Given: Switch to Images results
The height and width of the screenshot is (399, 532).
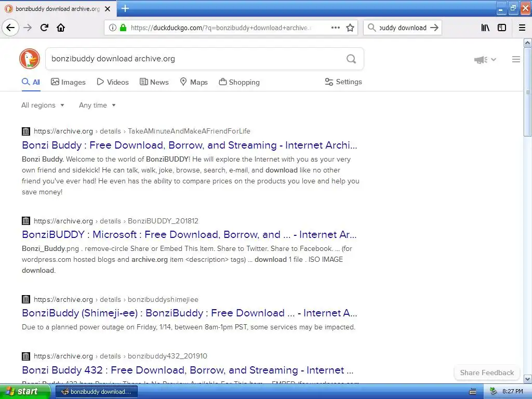Looking at the screenshot, I should pyautogui.click(x=68, y=82).
